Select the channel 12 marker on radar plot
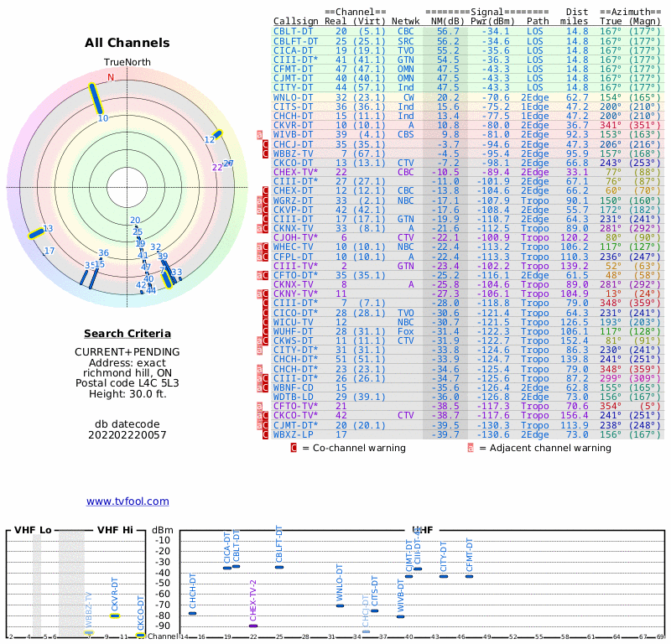The image size is (671, 644). click(216, 133)
